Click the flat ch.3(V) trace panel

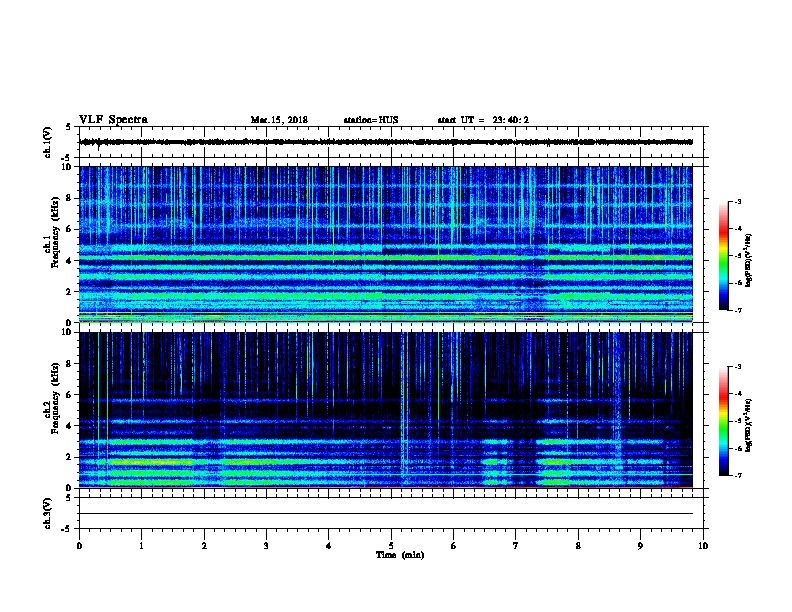coord(391,513)
